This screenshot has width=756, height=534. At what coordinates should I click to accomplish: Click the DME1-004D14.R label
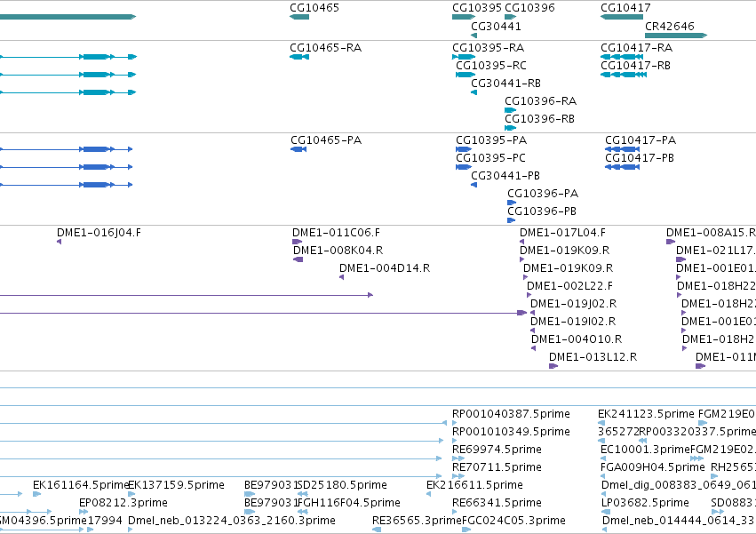click(x=385, y=268)
